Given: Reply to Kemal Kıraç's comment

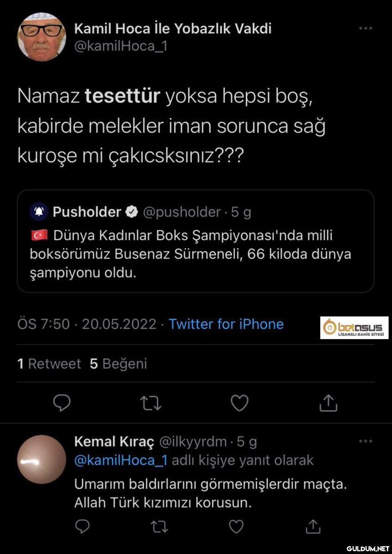Looking at the screenshot, I should (x=81, y=526).
